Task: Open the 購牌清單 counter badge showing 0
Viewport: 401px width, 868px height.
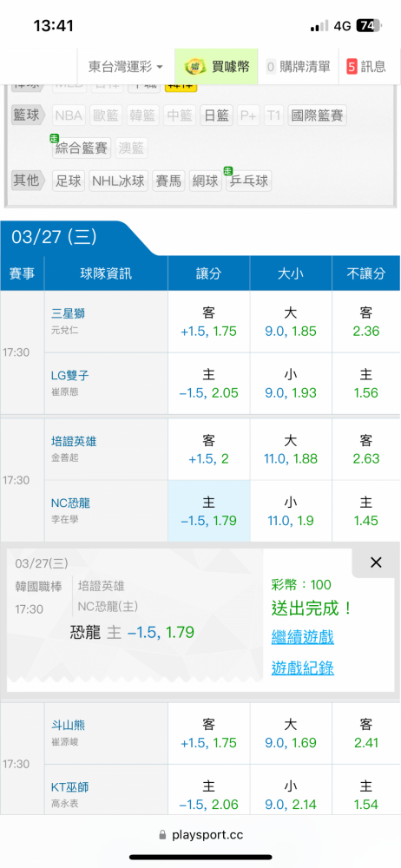Action: click(271, 67)
